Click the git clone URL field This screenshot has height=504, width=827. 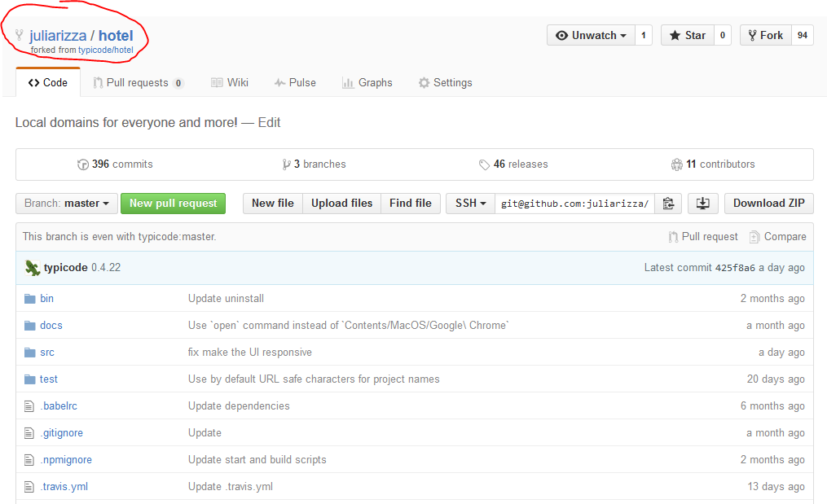click(575, 204)
